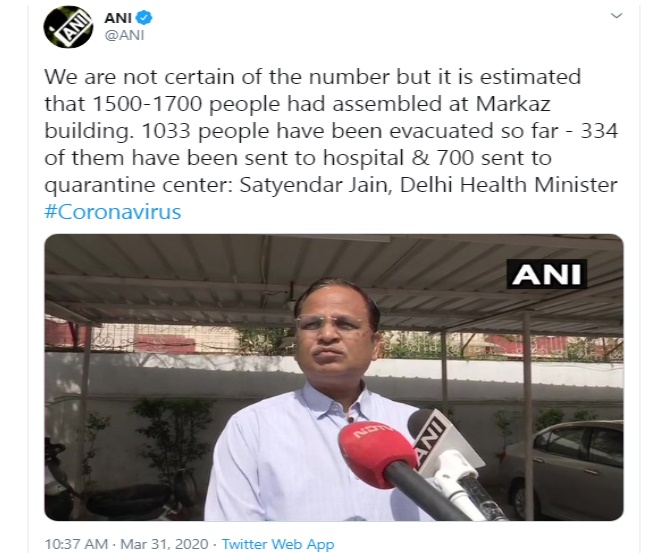Open the @ANI handle link
Viewport: 650px width, 553px height.
[x=124, y=36]
